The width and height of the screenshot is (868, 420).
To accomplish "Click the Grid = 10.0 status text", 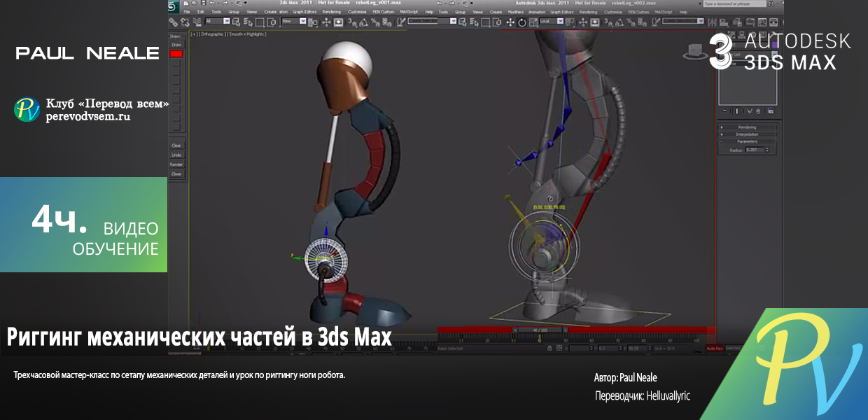I will [x=664, y=348].
